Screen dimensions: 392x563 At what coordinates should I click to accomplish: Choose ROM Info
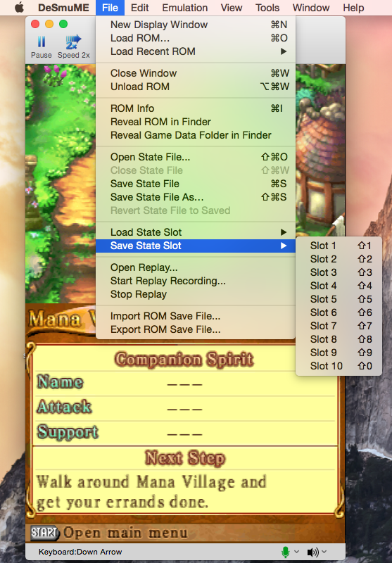click(x=196, y=108)
